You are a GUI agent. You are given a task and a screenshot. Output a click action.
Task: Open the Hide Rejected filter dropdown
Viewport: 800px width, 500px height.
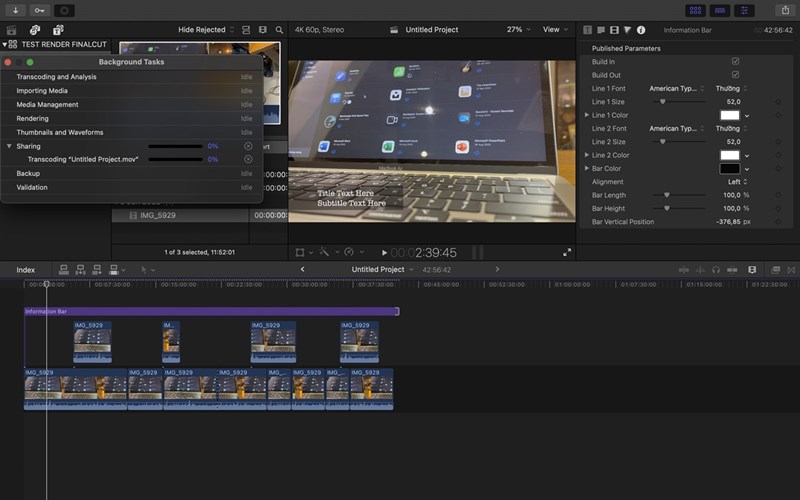(x=206, y=30)
